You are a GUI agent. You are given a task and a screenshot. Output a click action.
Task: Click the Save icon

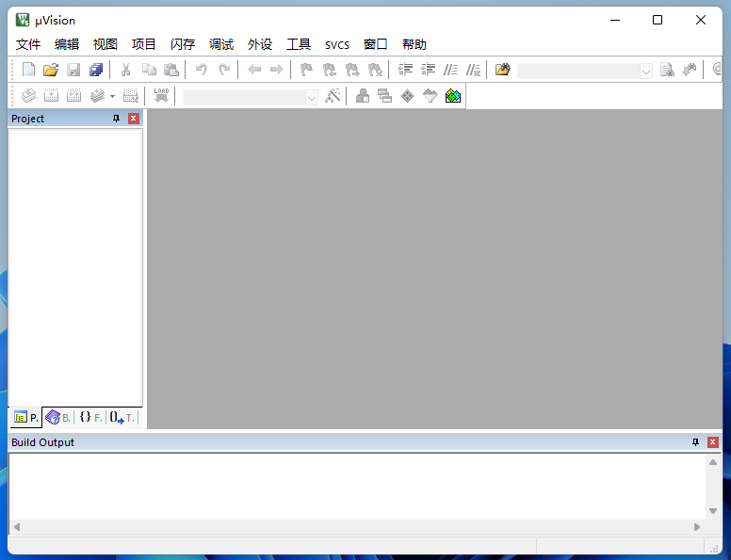click(x=73, y=70)
